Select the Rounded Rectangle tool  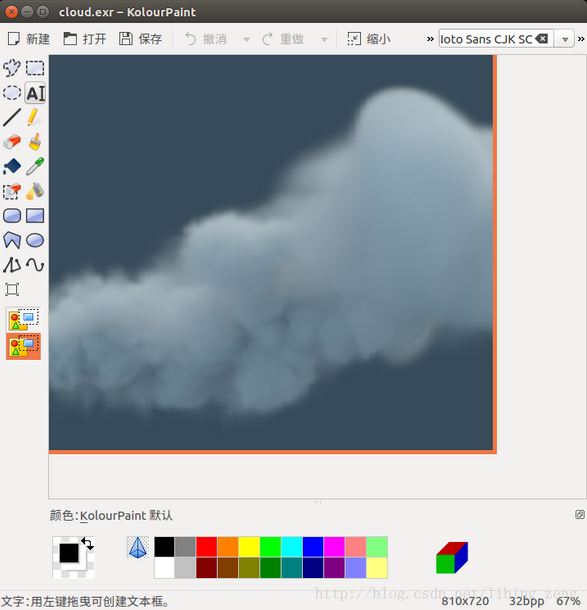coord(12,216)
